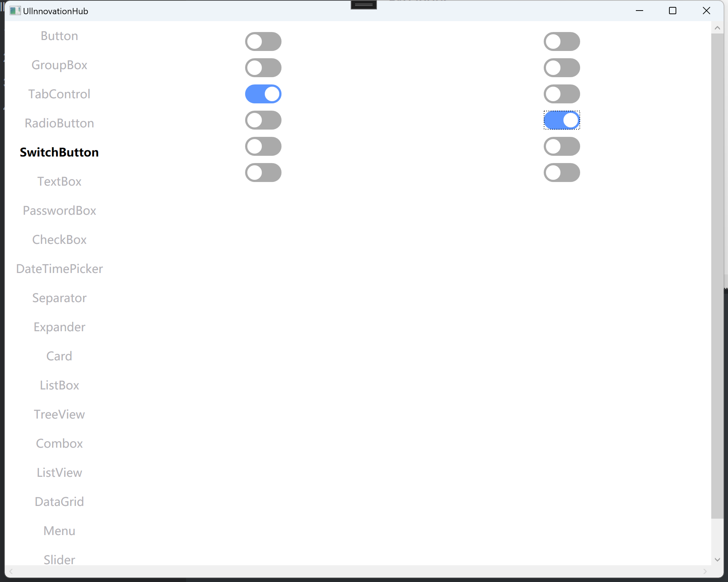728x582 pixels.
Task: Disable the SwitchButton toggle on left
Action: 263,146
